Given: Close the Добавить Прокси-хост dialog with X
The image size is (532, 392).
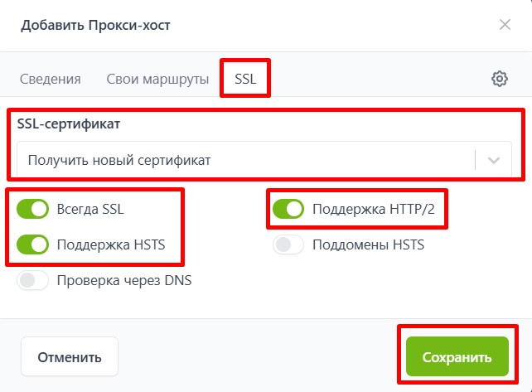Looking at the screenshot, I should click(505, 24).
